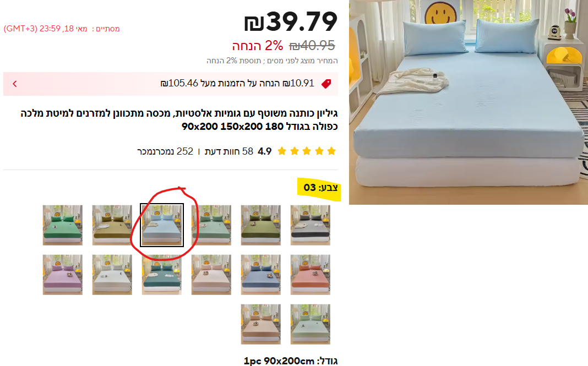Choose the sage green bedsheet swatch in the last row
The width and height of the screenshot is (588, 366).
click(x=310, y=324)
